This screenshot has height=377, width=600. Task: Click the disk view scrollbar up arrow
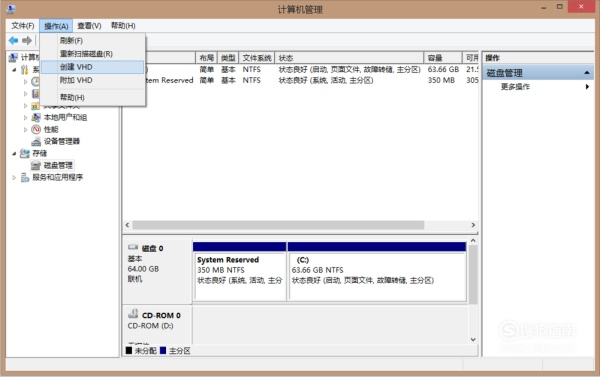tap(473, 241)
